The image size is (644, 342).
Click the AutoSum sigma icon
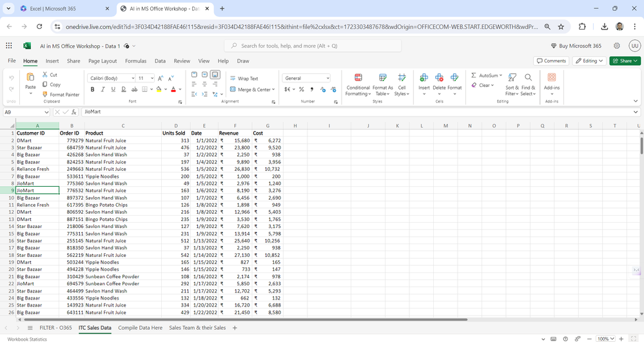click(x=474, y=75)
